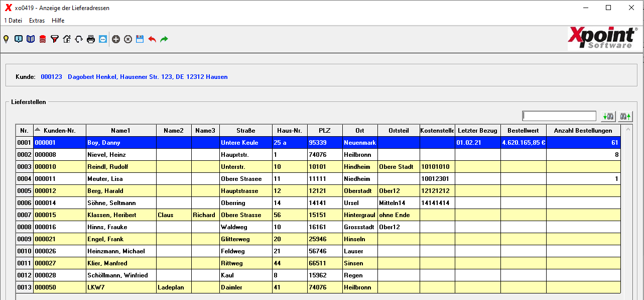
Task: Click the Bestellwert column header
Action: (x=523, y=131)
